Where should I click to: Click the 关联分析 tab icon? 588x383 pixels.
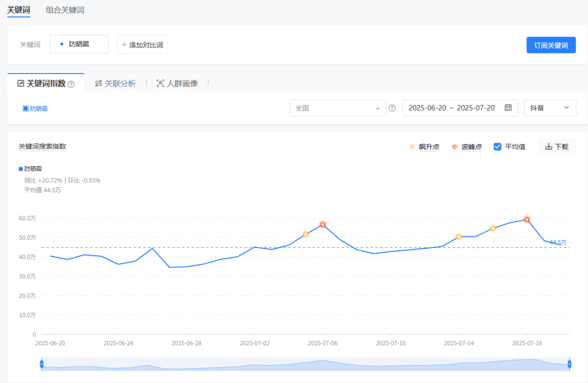99,83
